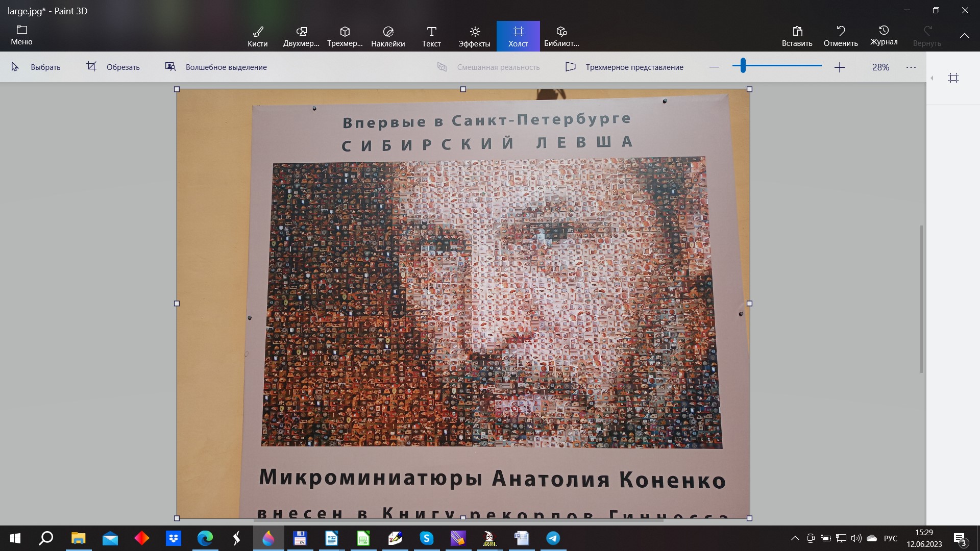Viewport: 980px width, 551px height.
Task: Click the vertical scrollbar of the workspace
Action: coord(921,298)
